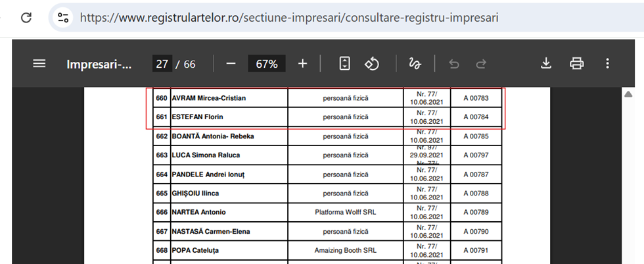This screenshot has height=264, width=644.
Task: Redo the annotation
Action: (481, 64)
